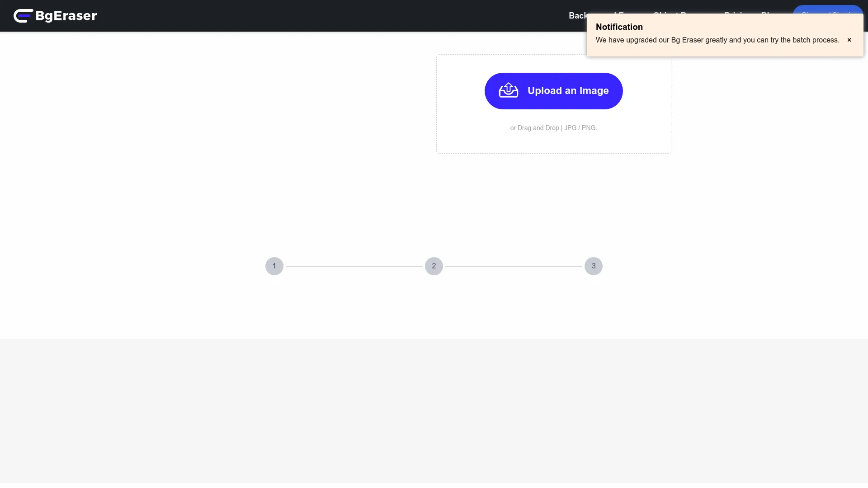The image size is (868, 488).
Task: Click the BgEraser wordmark text
Action: [x=66, y=16]
